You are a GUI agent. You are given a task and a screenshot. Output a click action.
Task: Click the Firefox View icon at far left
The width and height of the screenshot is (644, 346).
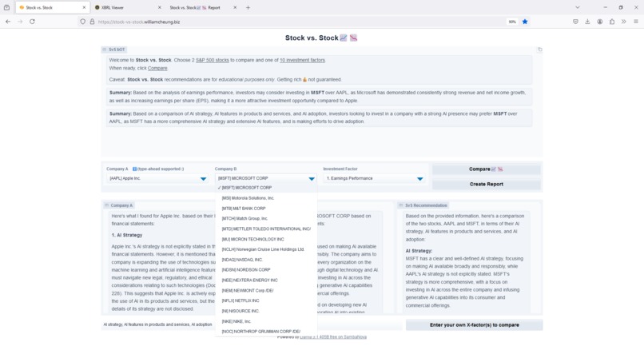(6, 7)
